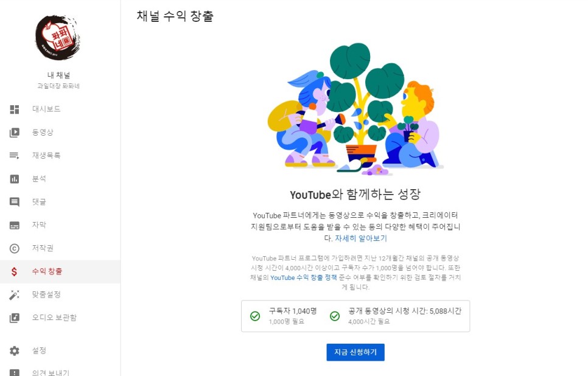
Task: Click the 4,000시간 필요 requirement text
Action: pyautogui.click(x=369, y=322)
